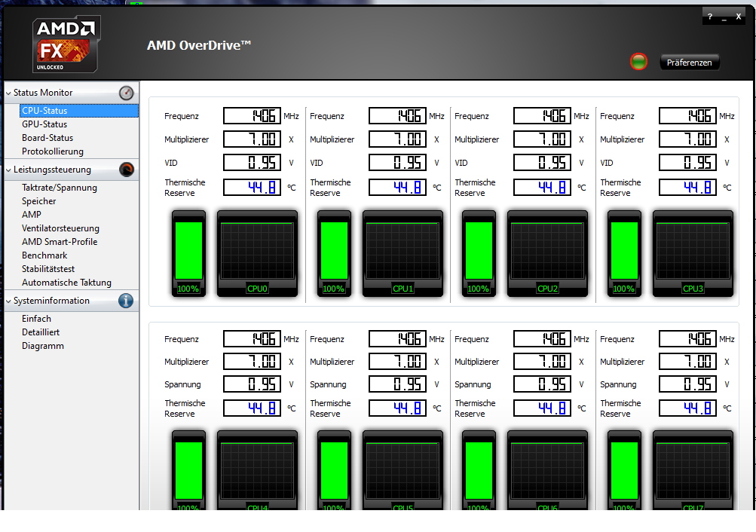756x532 pixels.
Task: Click the CPU2 load bar at 100%
Action: (479, 252)
